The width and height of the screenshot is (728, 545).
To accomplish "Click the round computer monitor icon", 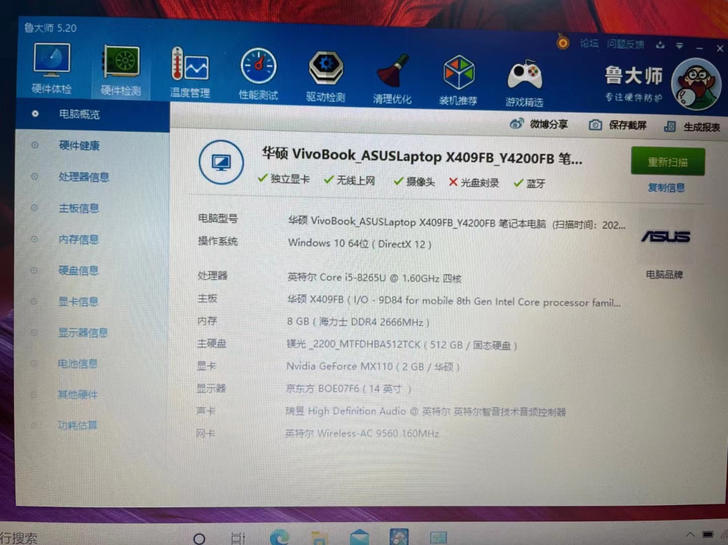I will pyautogui.click(x=221, y=162).
